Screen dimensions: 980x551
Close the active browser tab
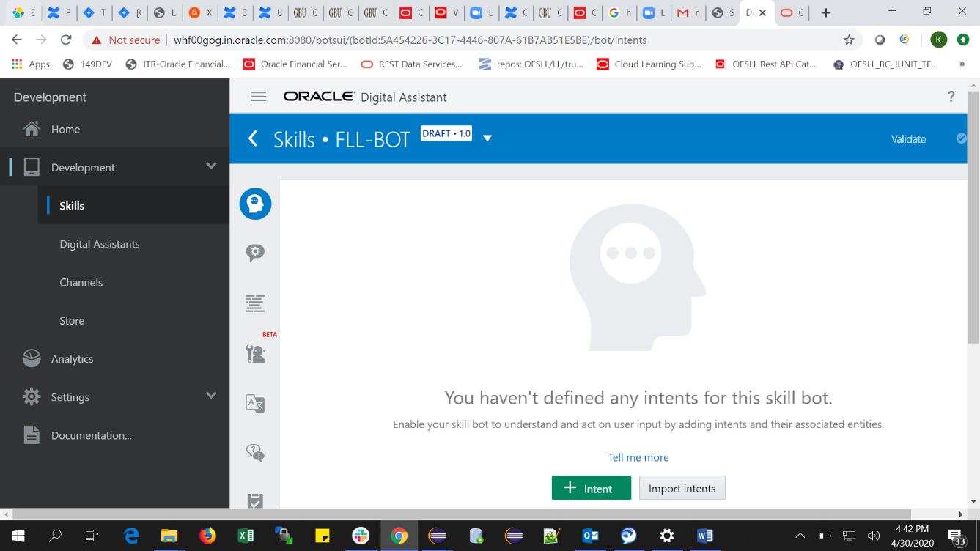pos(762,12)
